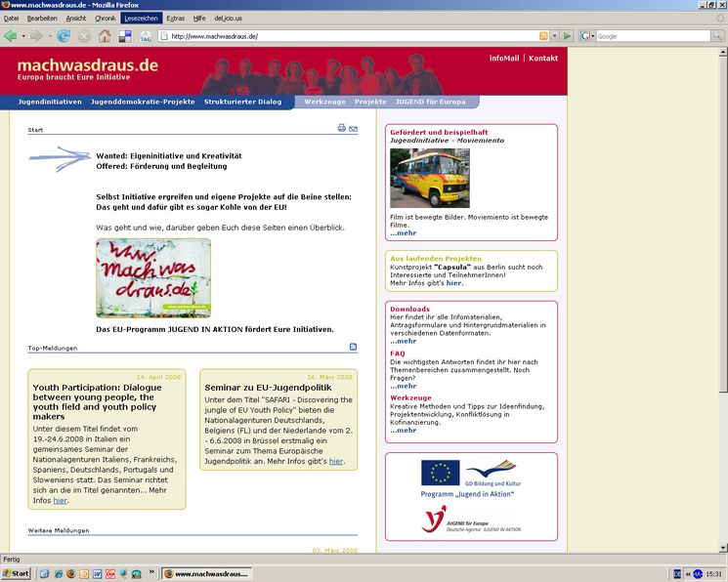Select the Strukturierter Dialog navigation tab
This screenshot has width=728, height=582.
[x=242, y=102]
